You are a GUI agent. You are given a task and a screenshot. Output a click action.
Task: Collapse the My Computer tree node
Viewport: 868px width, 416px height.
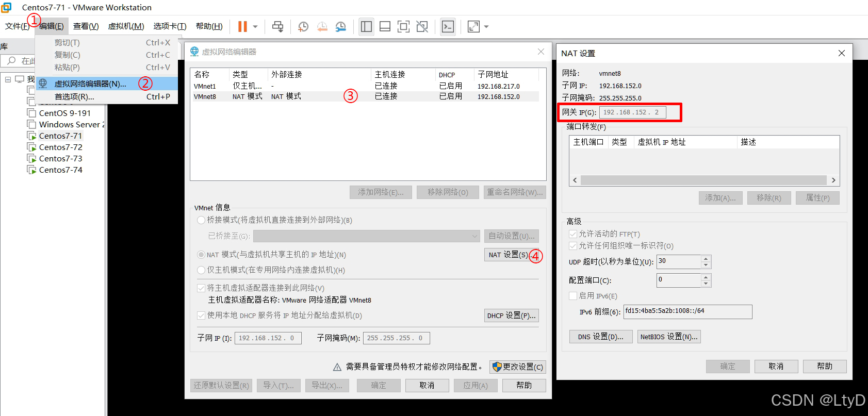[x=8, y=79]
